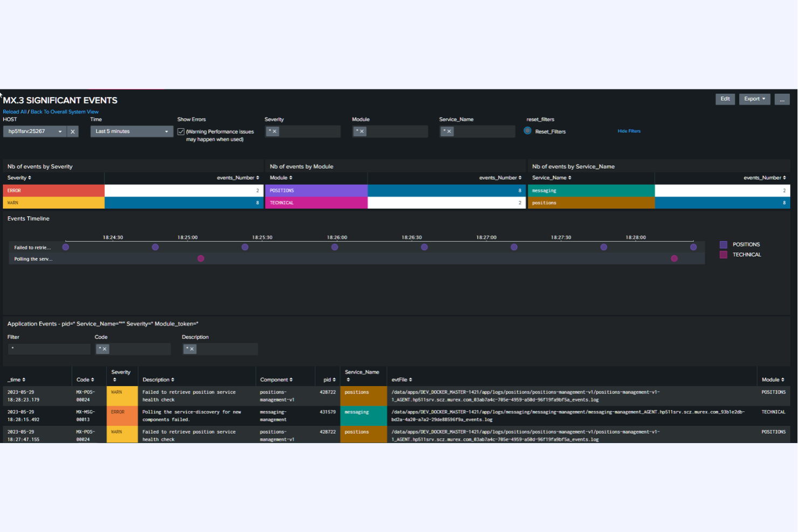
Task: Open the Time range dropdown Last 5 minutes
Action: (x=132, y=132)
